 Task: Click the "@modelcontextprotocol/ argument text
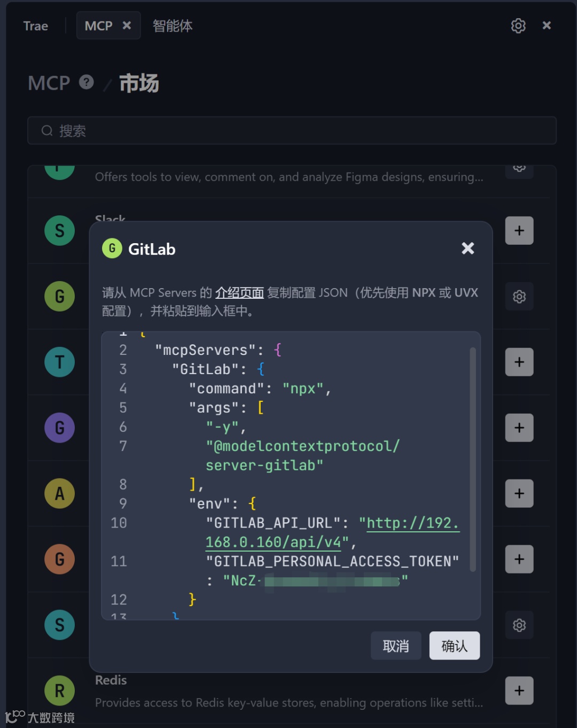point(303,446)
